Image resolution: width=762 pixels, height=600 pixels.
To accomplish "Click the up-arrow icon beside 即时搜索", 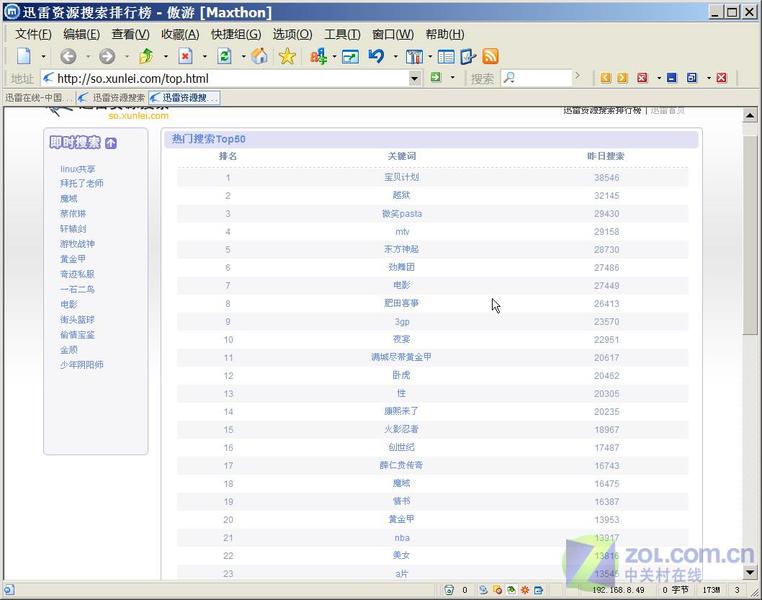I will coord(111,143).
